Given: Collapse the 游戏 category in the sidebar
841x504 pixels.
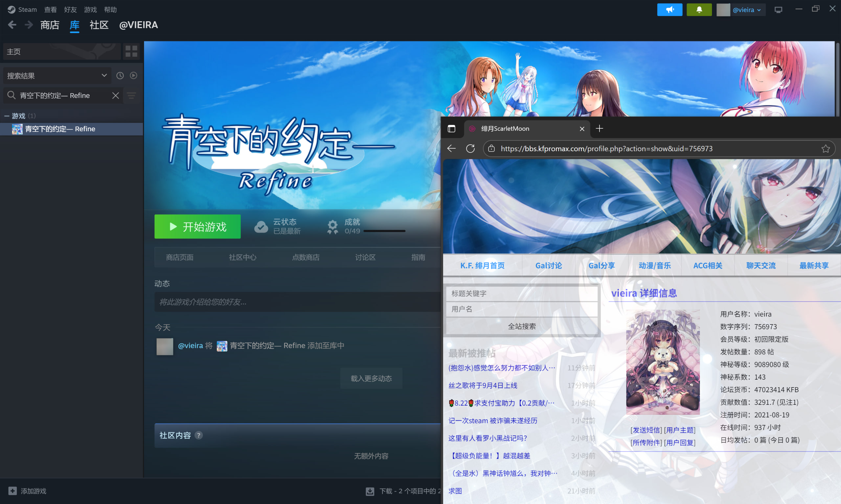Looking at the screenshot, I should pos(7,116).
